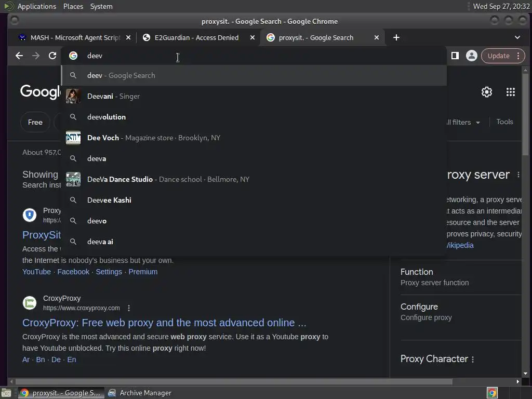Click the Google icon in the address bar
The width and height of the screenshot is (532, 399).
(x=73, y=56)
